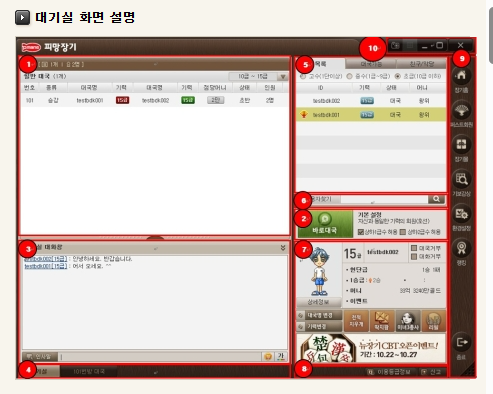This screenshot has width=493, height=394.
Task: Select testbdk002 row in user list
Action: point(371,100)
